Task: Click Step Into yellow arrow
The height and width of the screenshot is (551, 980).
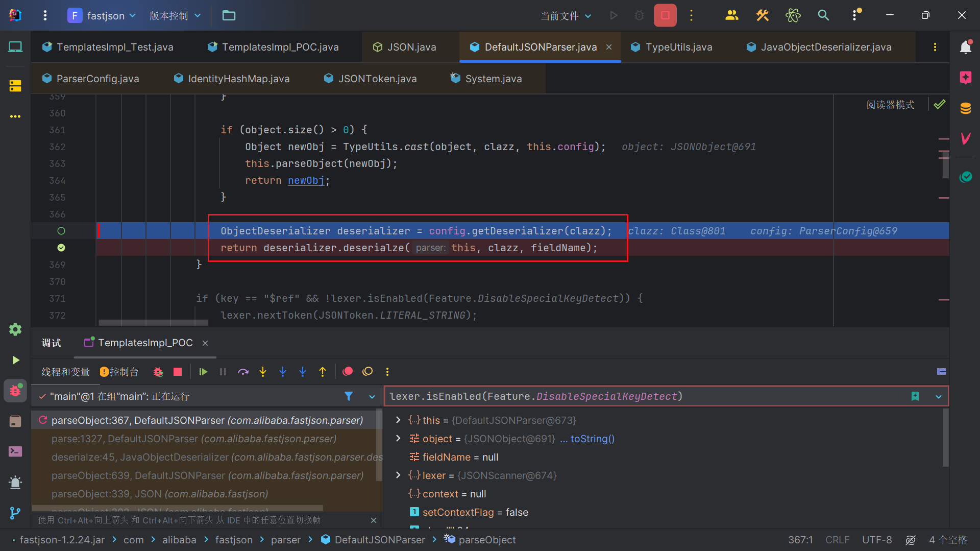Action: click(x=263, y=372)
